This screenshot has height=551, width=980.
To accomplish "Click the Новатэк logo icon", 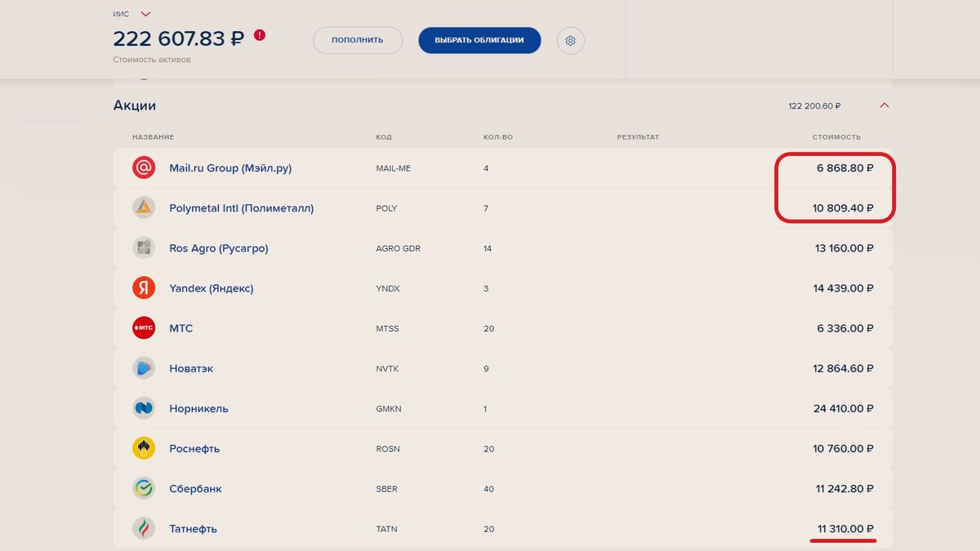I will pos(144,368).
